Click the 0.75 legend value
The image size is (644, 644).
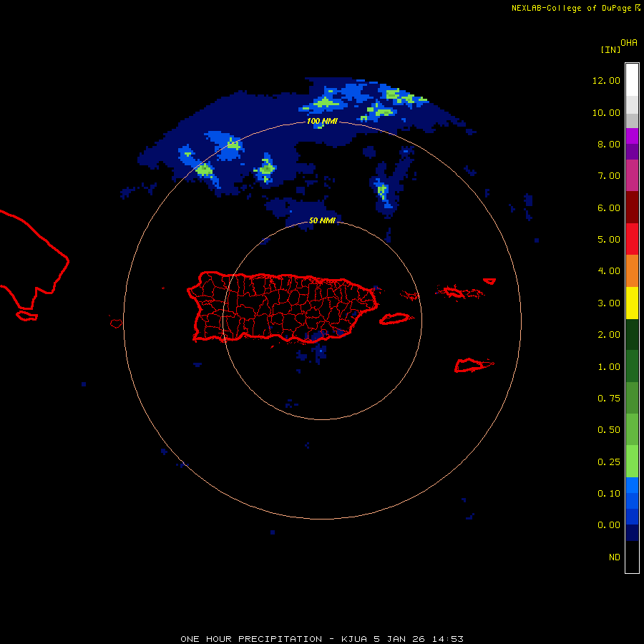click(x=609, y=399)
